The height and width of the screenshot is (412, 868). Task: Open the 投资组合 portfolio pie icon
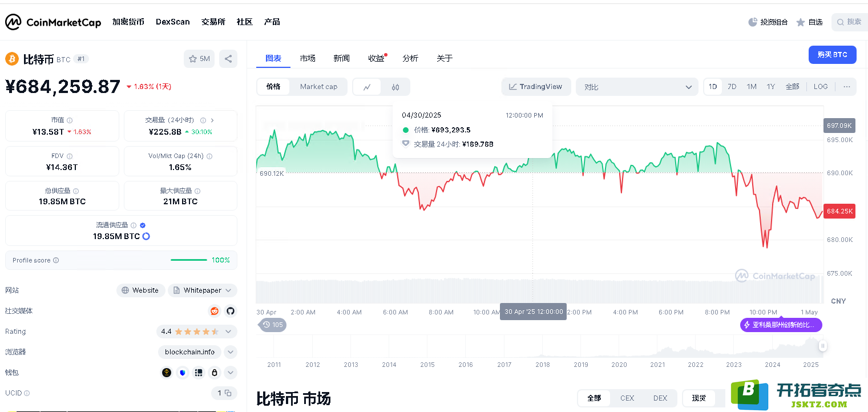[753, 22]
